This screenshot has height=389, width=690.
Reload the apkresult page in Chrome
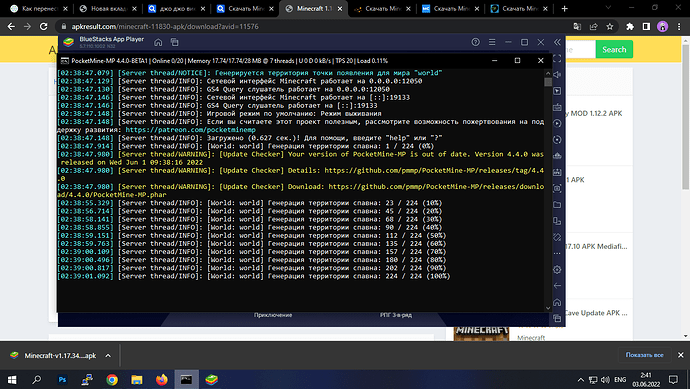pos(44,26)
